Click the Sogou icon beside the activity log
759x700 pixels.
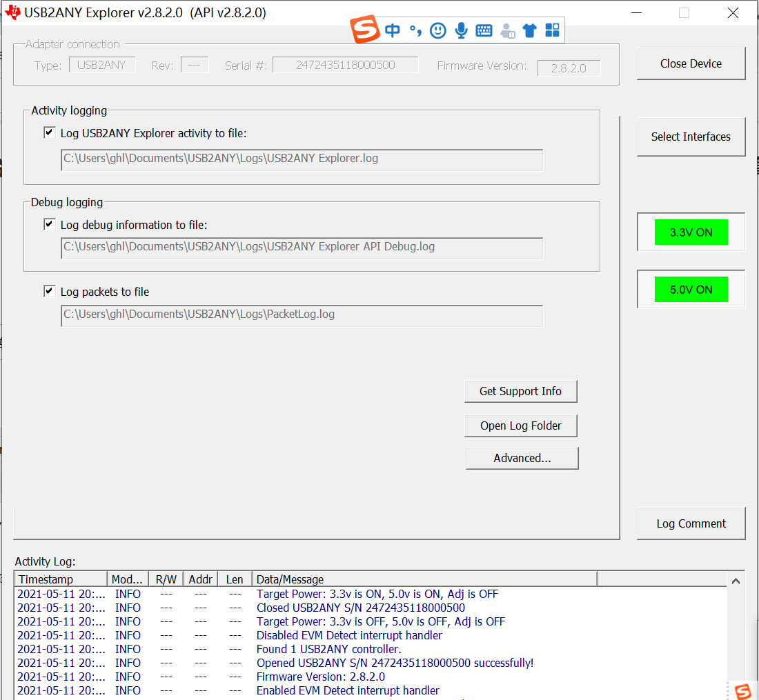pos(743,691)
